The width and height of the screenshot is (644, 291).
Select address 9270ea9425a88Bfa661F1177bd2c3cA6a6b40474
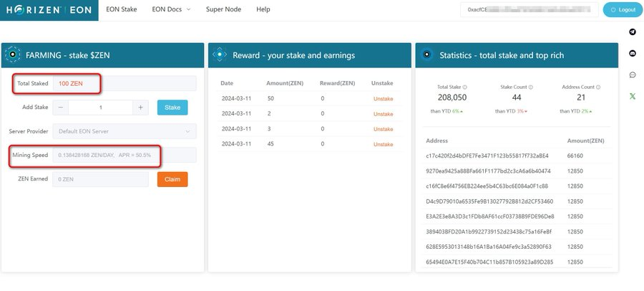point(488,171)
